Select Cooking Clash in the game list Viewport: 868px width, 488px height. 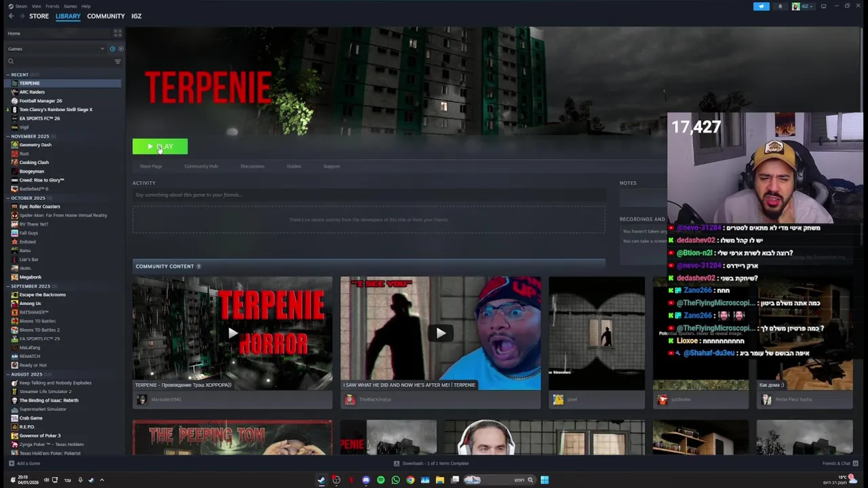34,163
